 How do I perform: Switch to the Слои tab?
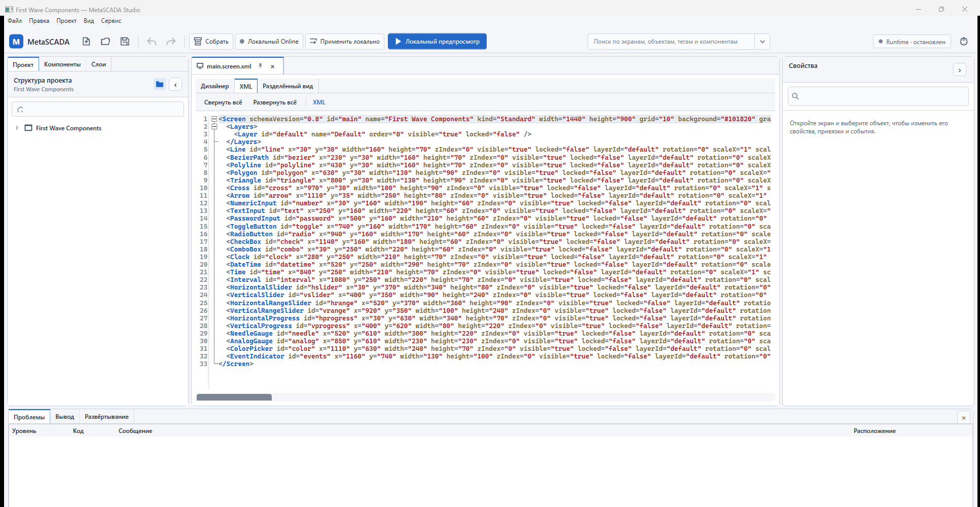coord(98,64)
